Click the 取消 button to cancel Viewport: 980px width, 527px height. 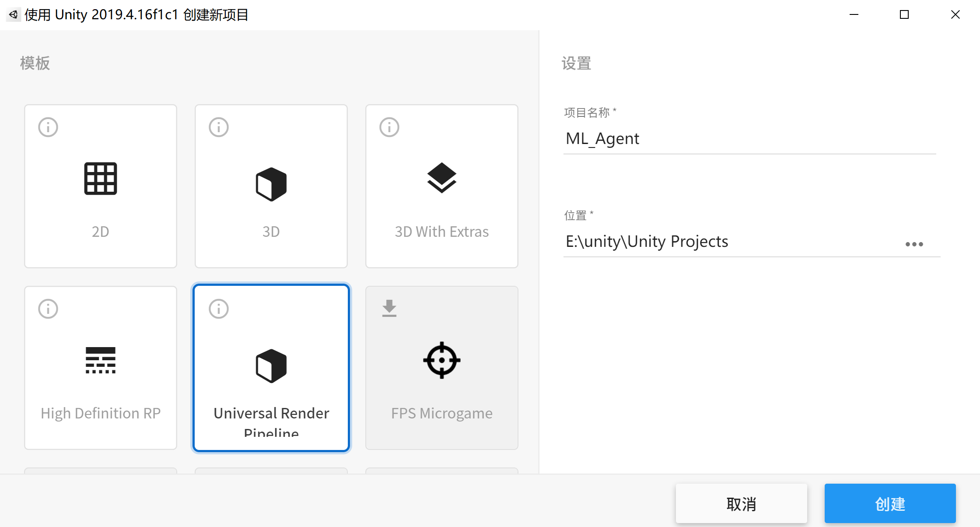tap(741, 503)
